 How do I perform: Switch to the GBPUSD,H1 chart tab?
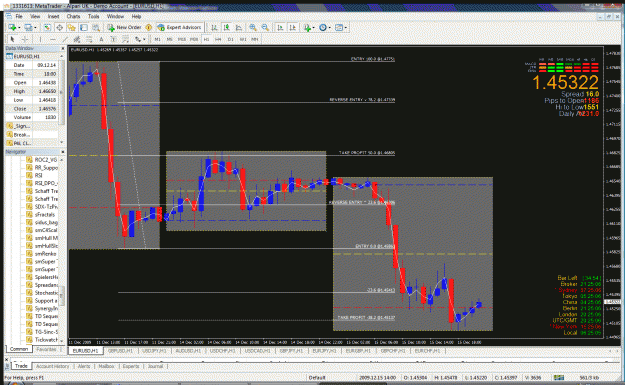tap(120, 351)
